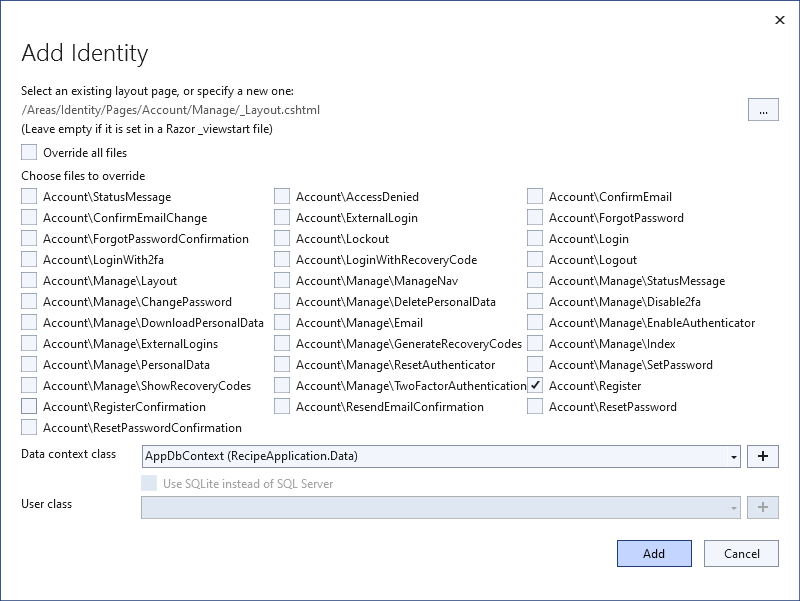
Task: Click the "+" next to User class
Action: [x=763, y=507]
